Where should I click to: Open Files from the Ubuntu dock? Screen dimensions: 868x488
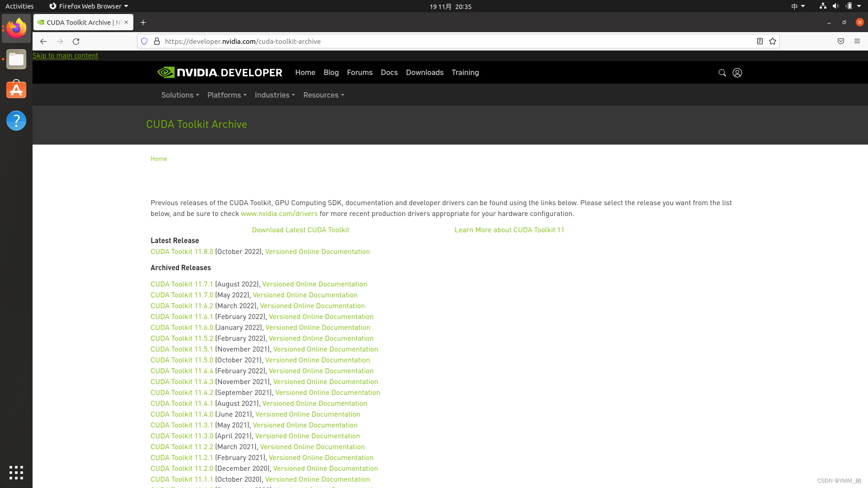(x=16, y=59)
